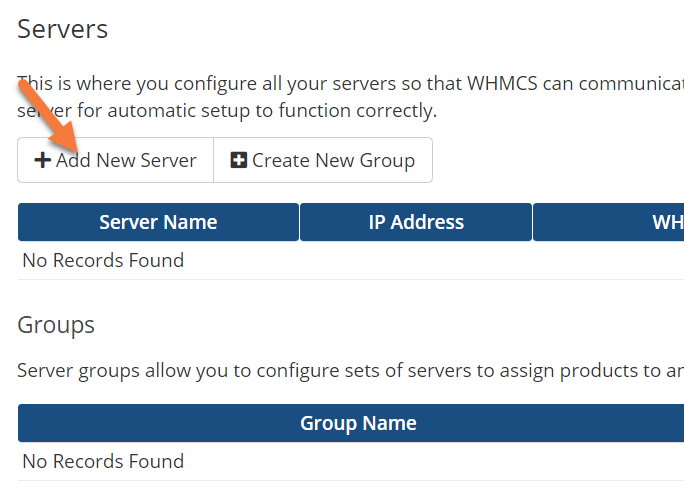
Task: Click the Servers page heading
Action: point(63,29)
